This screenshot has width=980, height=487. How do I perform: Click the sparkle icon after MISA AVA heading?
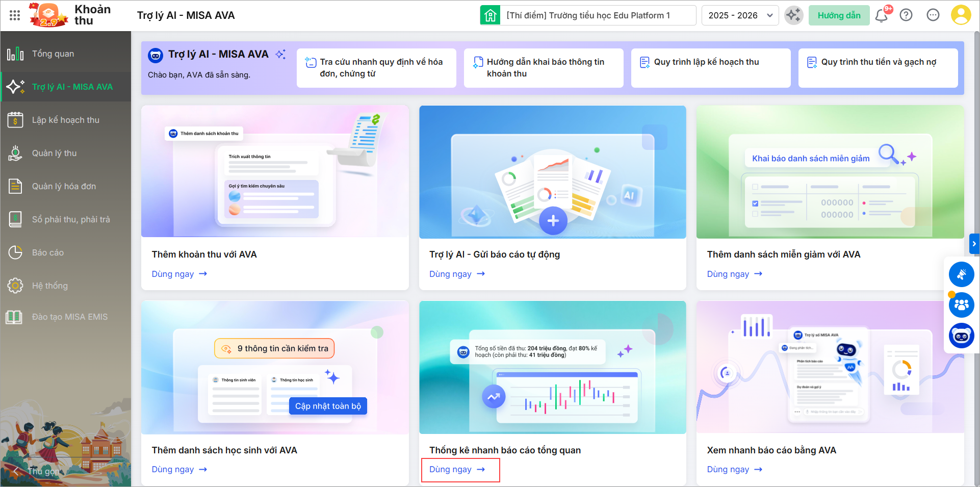[x=280, y=54]
